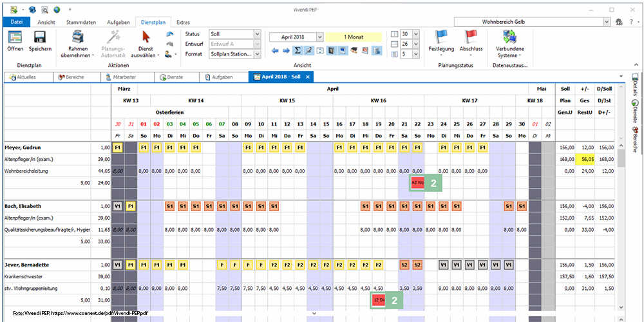Toggle the dark book view button
644x322 pixels.
click(331, 50)
